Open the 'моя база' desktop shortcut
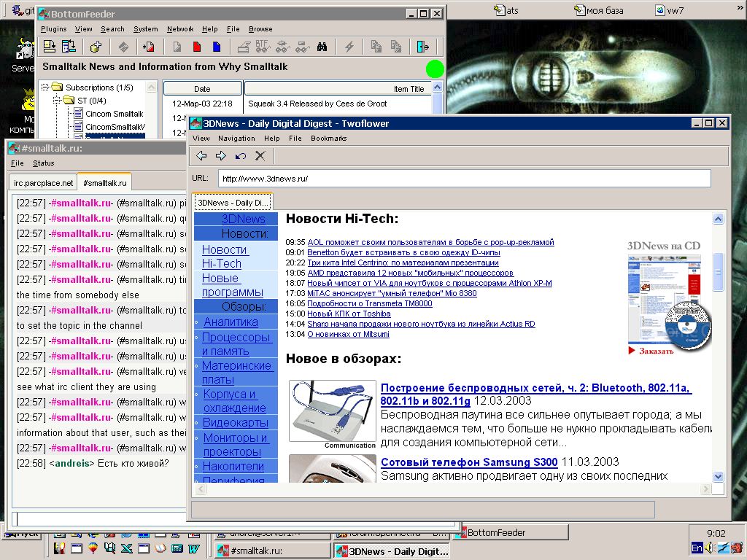 click(598, 10)
